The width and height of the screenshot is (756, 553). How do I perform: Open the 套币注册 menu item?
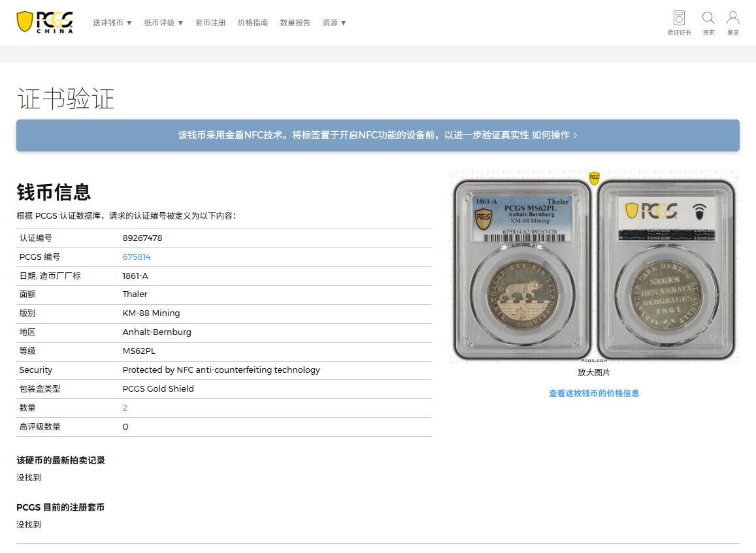[x=210, y=23]
